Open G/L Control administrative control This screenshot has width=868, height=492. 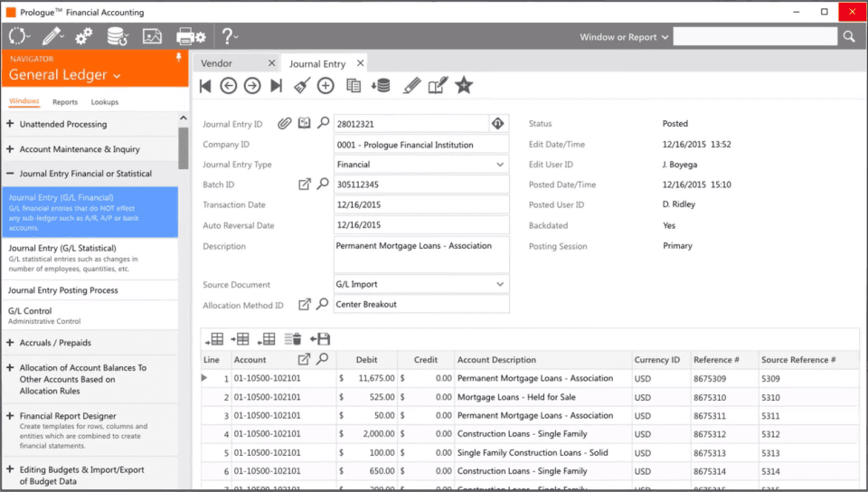pos(90,316)
